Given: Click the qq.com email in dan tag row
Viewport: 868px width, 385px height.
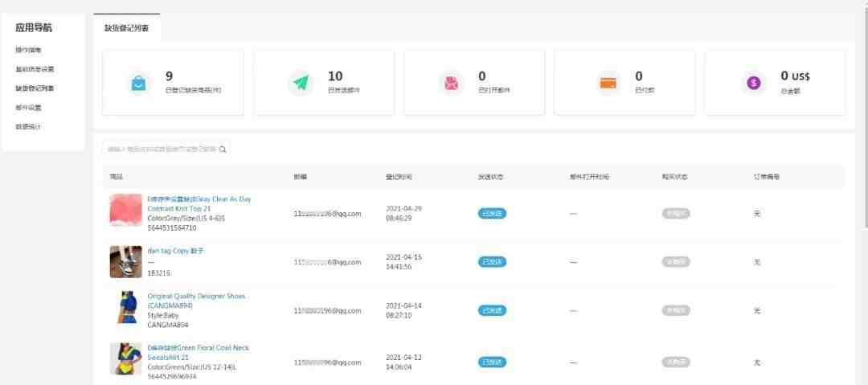Looking at the screenshot, I should [327, 262].
